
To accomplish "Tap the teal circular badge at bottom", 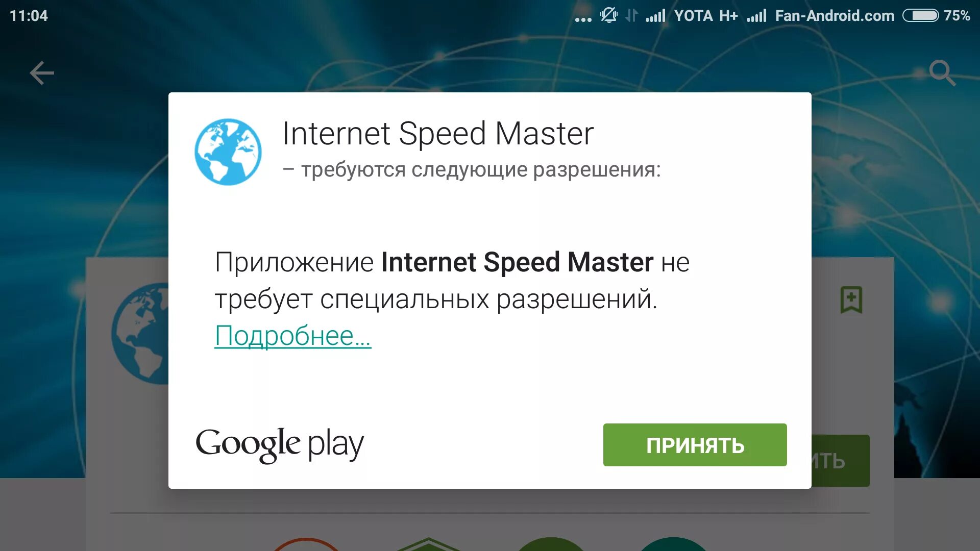I will (x=673, y=544).
